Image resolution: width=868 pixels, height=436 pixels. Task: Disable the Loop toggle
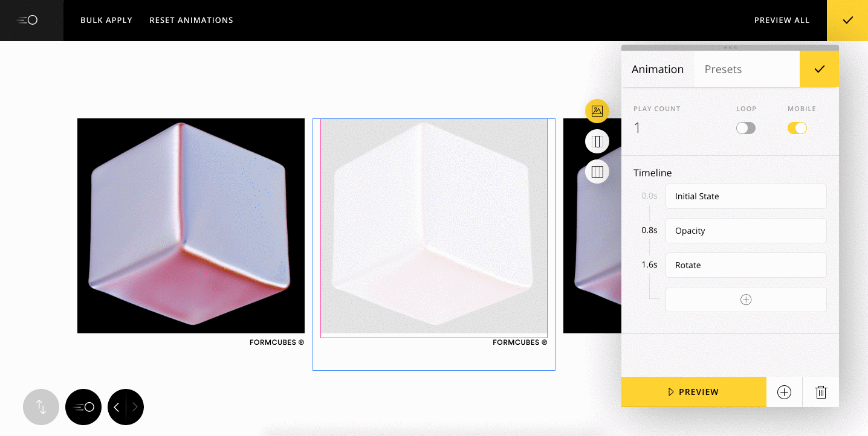click(745, 128)
